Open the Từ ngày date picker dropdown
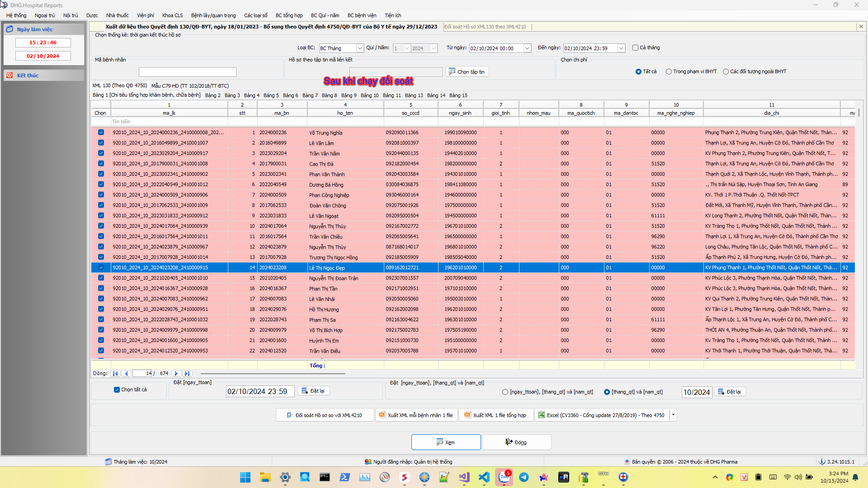This screenshot has height=488, width=868. tap(527, 48)
